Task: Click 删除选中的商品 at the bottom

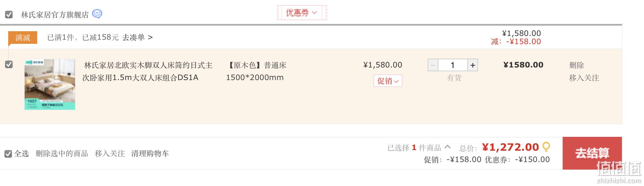Action: click(62, 154)
